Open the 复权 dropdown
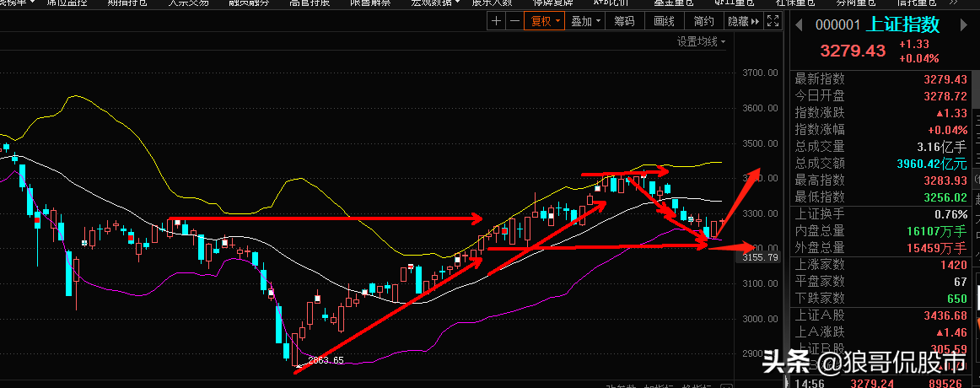The height and width of the screenshot is (388, 980). (546, 21)
